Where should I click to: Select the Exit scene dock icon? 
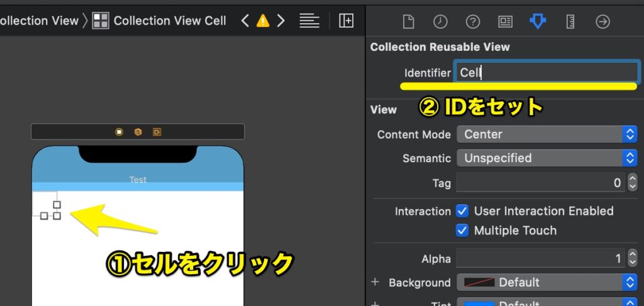click(157, 132)
